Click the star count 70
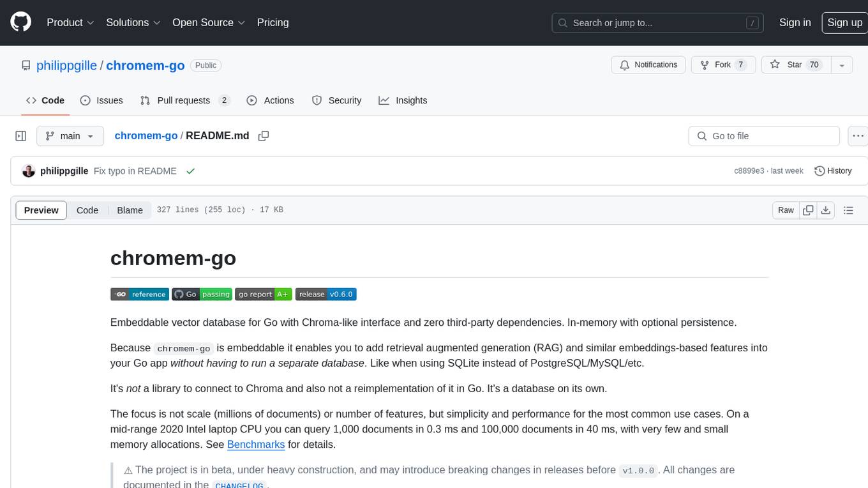The height and width of the screenshot is (488, 868). pyautogui.click(x=814, y=65)
